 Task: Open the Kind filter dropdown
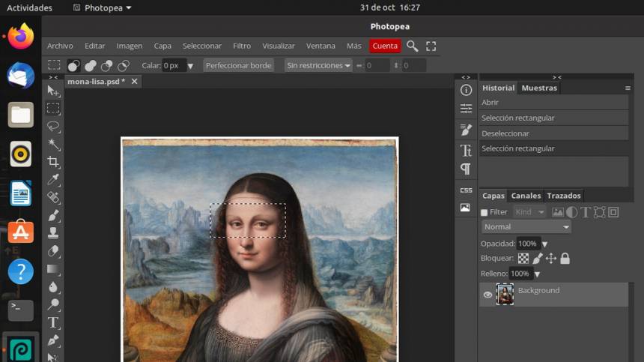click(x=529, y=212)
